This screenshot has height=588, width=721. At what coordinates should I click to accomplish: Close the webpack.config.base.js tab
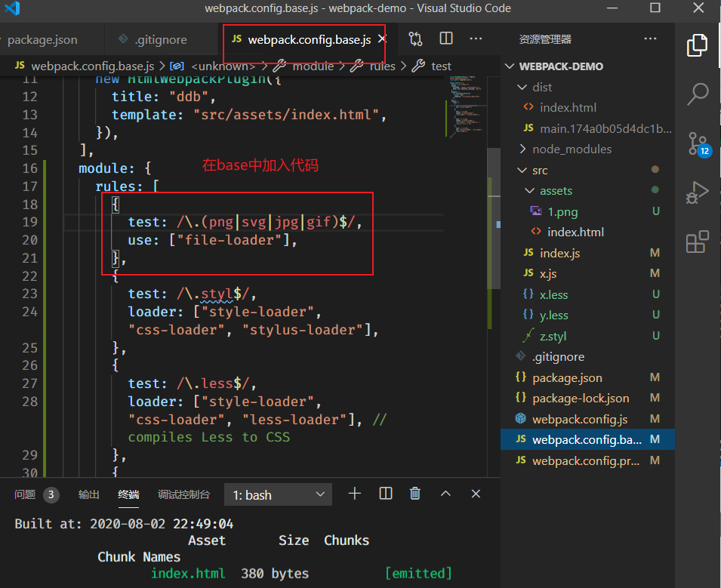(382, 39)
